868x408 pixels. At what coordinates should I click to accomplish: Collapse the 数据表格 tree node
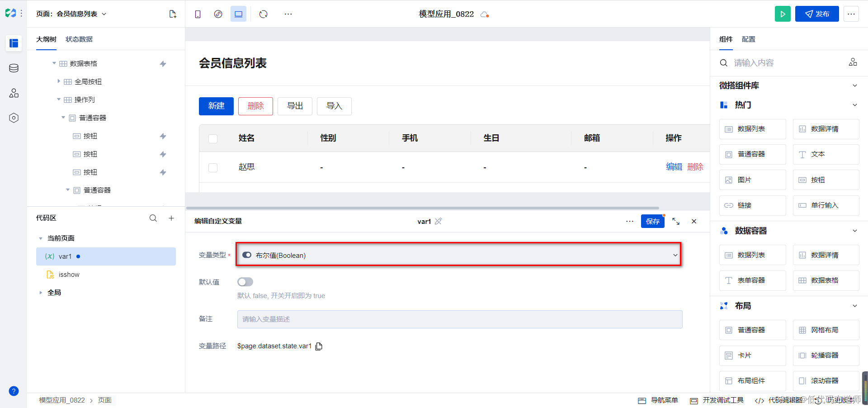pyautogui.click(x=54, y=63)
